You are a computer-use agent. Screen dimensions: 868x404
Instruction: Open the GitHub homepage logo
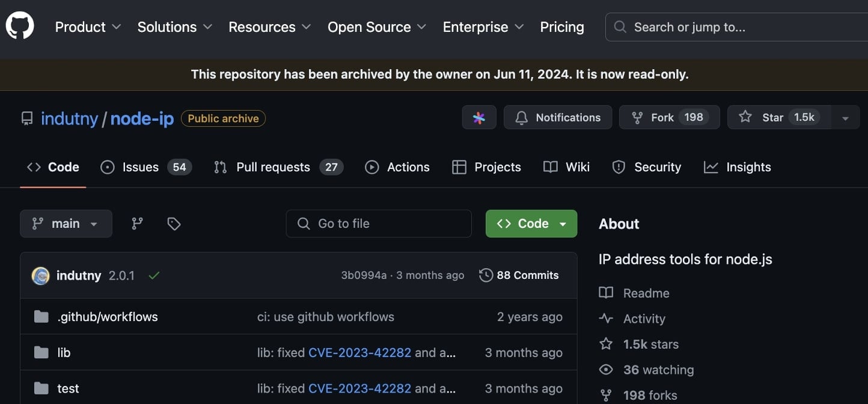click(20, 26)
